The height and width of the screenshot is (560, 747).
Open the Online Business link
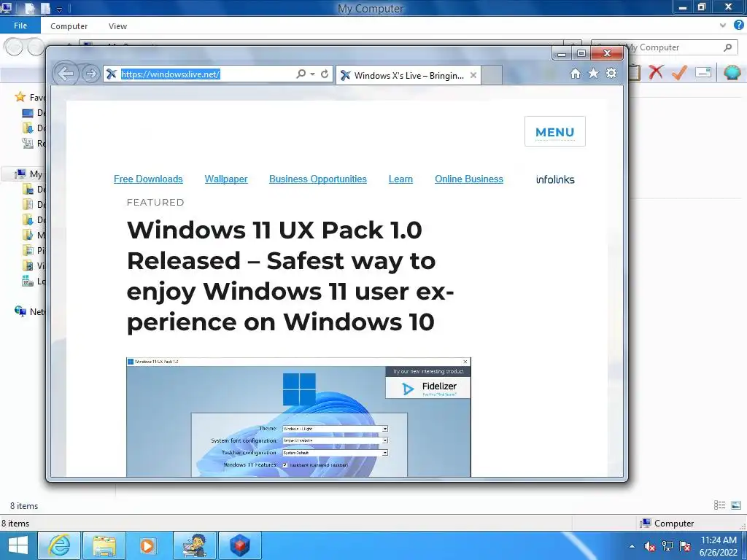tap(469, 179)
